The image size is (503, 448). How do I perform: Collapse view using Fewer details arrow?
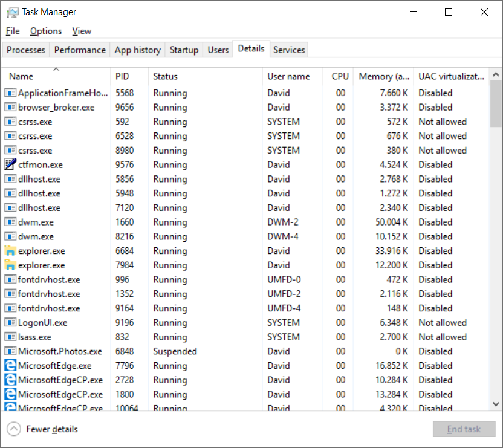(x=14, y=429)
